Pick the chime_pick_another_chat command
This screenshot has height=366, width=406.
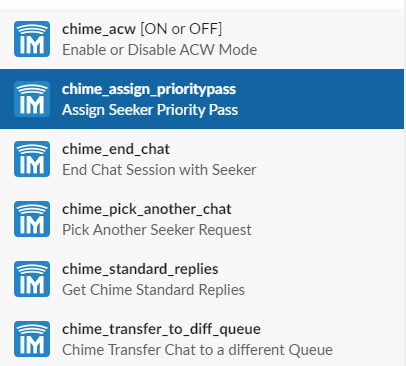202,219
